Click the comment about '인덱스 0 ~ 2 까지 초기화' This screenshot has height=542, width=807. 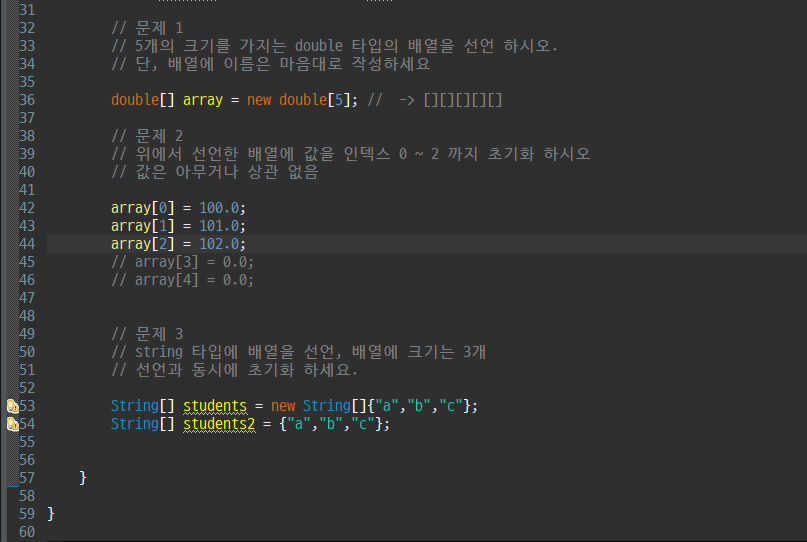pos(350,154)
